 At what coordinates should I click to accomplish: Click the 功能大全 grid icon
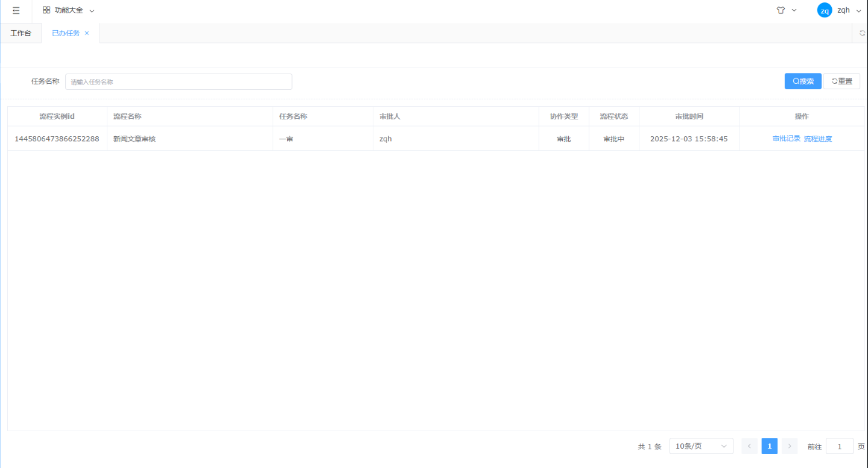[46, 10]
